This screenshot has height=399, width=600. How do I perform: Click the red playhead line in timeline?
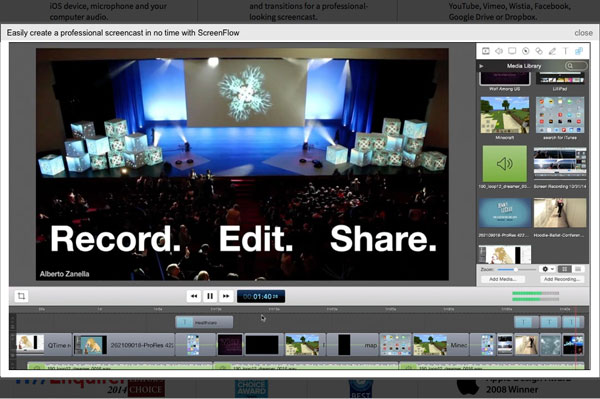576,337
